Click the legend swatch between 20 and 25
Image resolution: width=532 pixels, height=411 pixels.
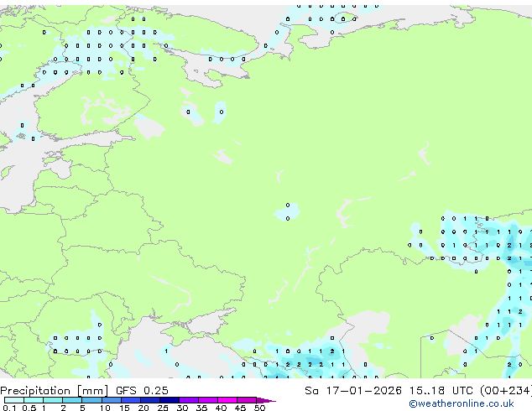click(x=149, y=400)
